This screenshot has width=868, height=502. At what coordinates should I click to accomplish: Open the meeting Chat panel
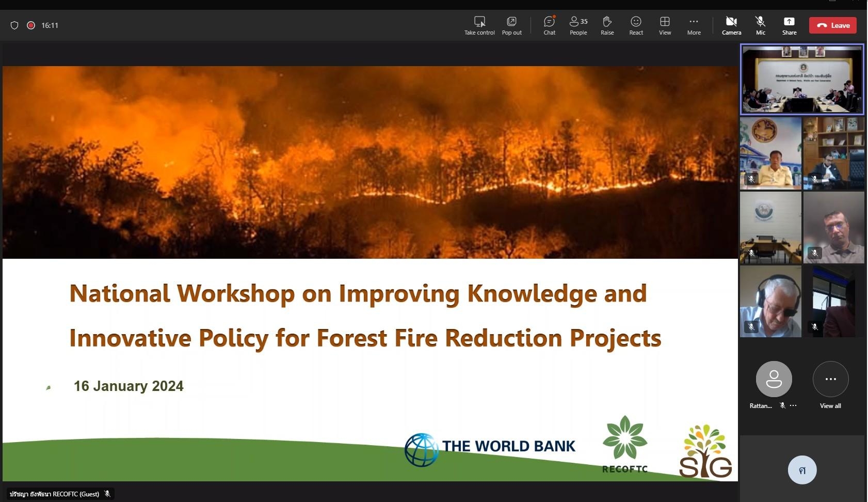[x=549, y=22]
